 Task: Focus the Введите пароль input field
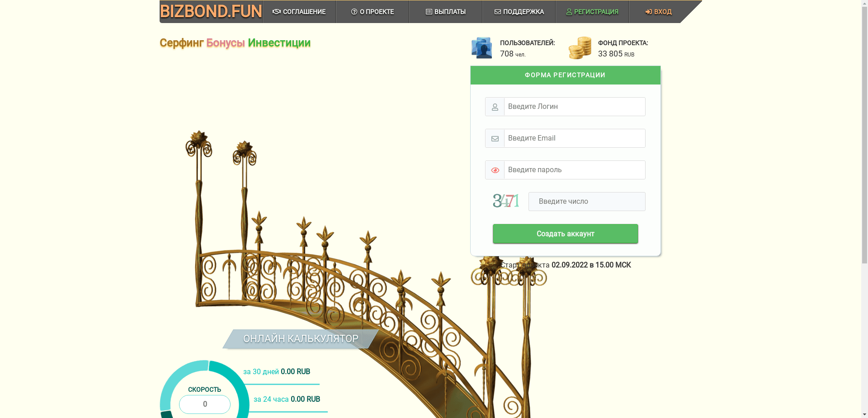pyautogui.click(x=574, y=170)
